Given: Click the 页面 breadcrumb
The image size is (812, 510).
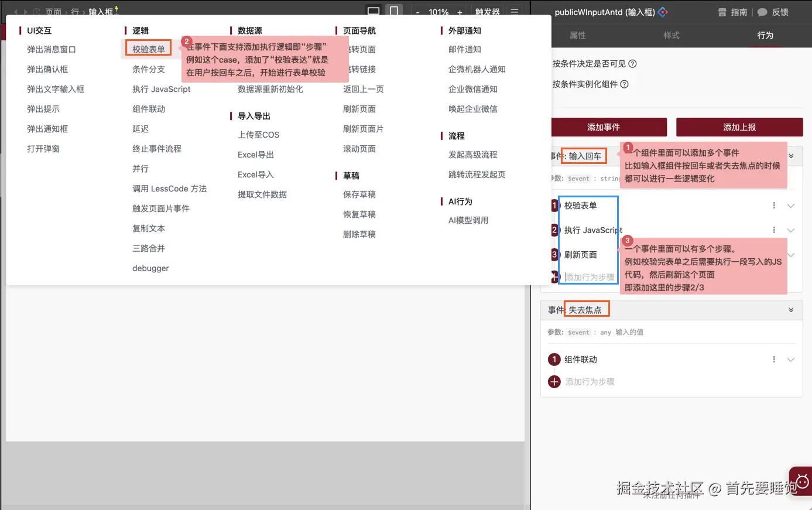Looking at the screenshot, I should [x=53, y=12].
